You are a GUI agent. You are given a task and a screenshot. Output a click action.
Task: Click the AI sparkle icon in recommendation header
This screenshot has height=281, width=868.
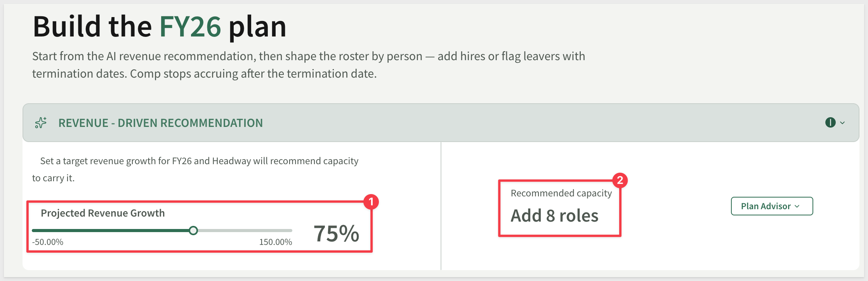[41, 123]
